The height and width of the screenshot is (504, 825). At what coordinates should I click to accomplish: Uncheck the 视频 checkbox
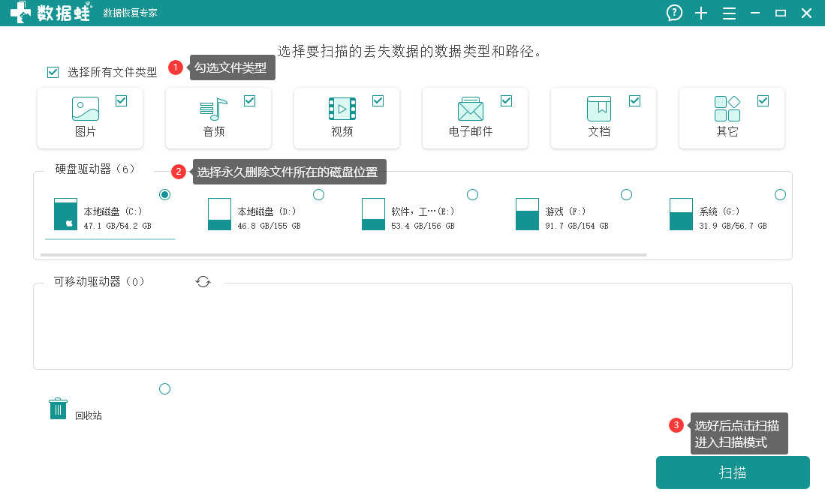pyautogui.click(x=378, y=100)
